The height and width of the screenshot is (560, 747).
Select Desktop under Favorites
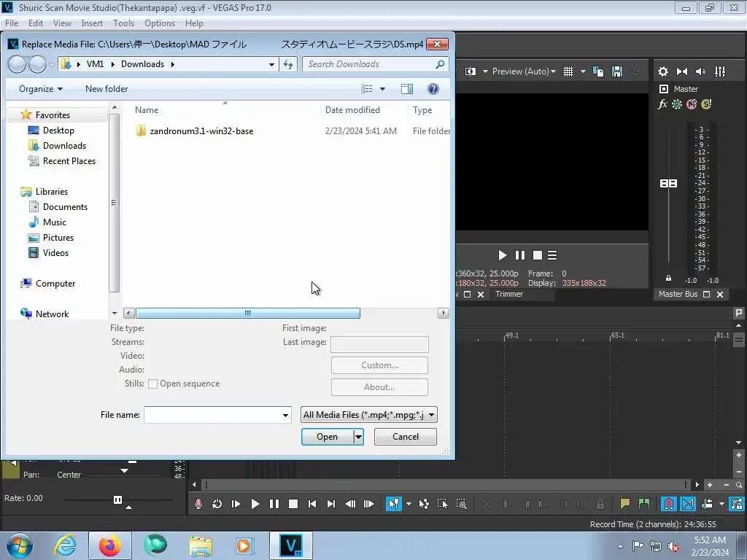click(58, 131)
